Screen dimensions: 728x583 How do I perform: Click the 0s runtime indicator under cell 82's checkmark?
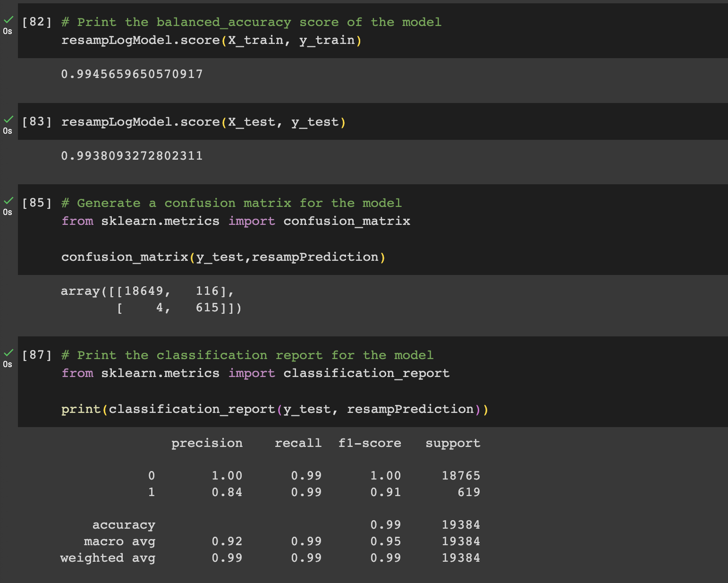(7, 31)
